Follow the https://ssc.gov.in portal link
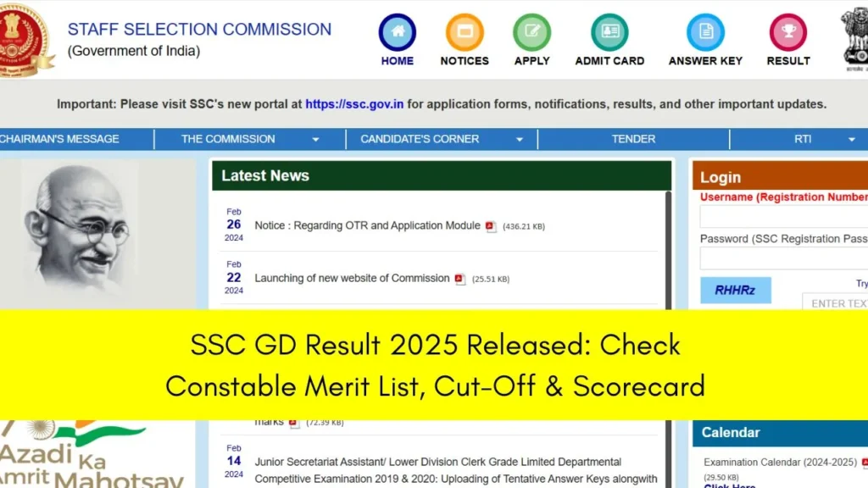This screenshot has height=488, width=868. 354,104
